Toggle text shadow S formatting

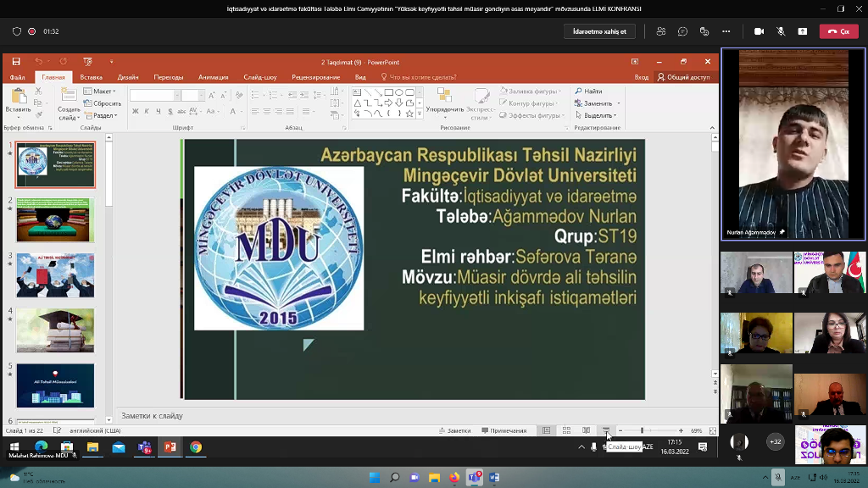pyautogui.click(x=170, y=111)
